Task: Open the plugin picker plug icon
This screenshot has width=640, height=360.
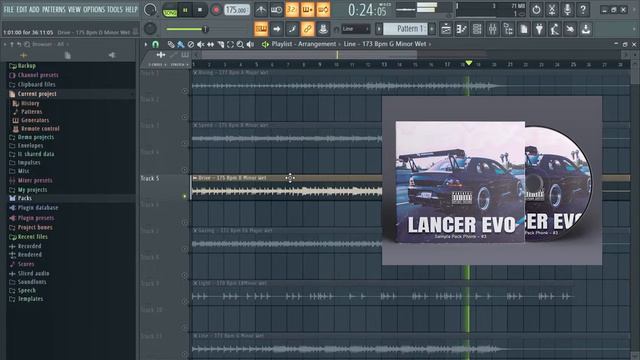Action: click(539, 29)
